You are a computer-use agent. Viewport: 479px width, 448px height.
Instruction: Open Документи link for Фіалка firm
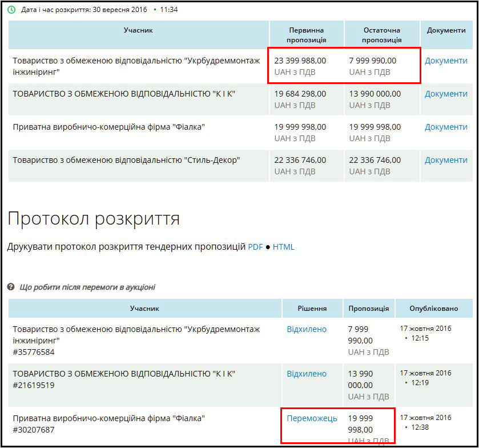tap(446, 127)
